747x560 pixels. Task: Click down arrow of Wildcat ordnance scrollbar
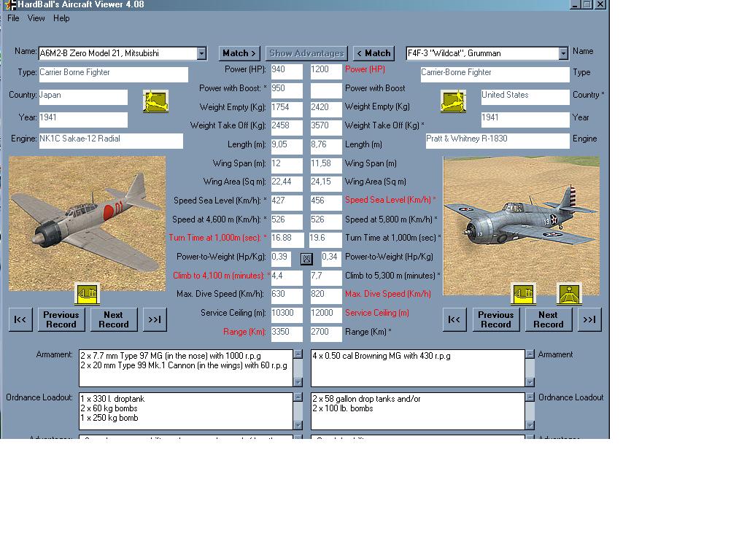530,425
